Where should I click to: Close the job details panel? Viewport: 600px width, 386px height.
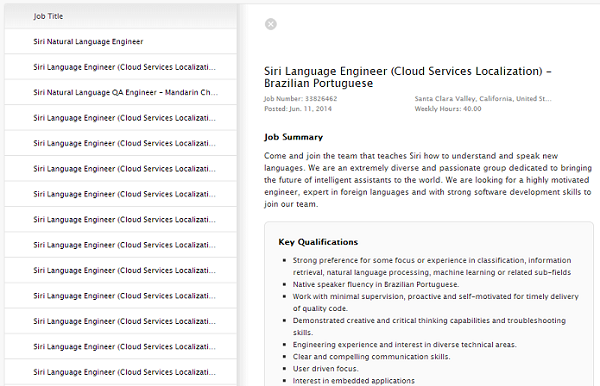tap(271, 24)
